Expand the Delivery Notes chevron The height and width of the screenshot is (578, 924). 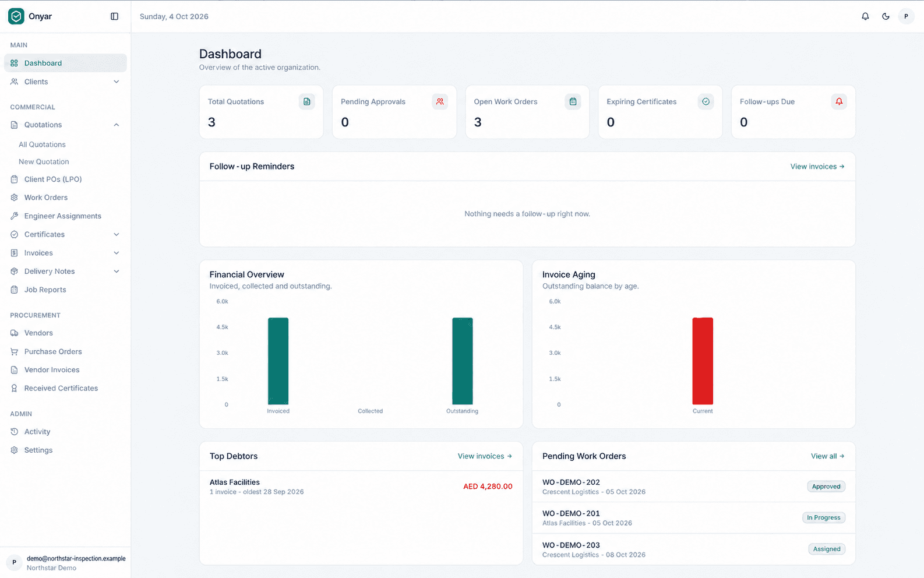(x=117, y=271)
